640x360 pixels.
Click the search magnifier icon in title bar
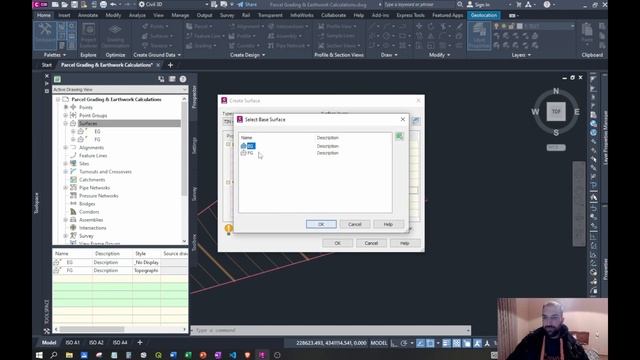point(460,4)
